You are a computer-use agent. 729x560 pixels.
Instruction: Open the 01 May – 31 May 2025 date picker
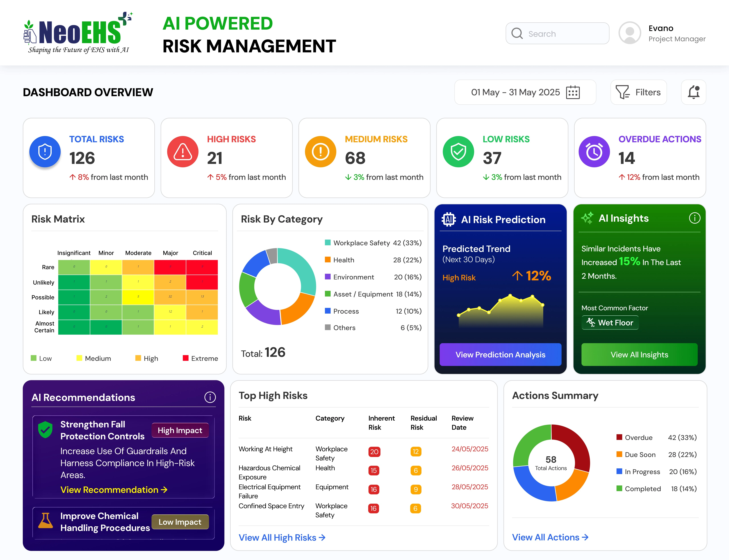pyautogui.click(x=525, y=92)
